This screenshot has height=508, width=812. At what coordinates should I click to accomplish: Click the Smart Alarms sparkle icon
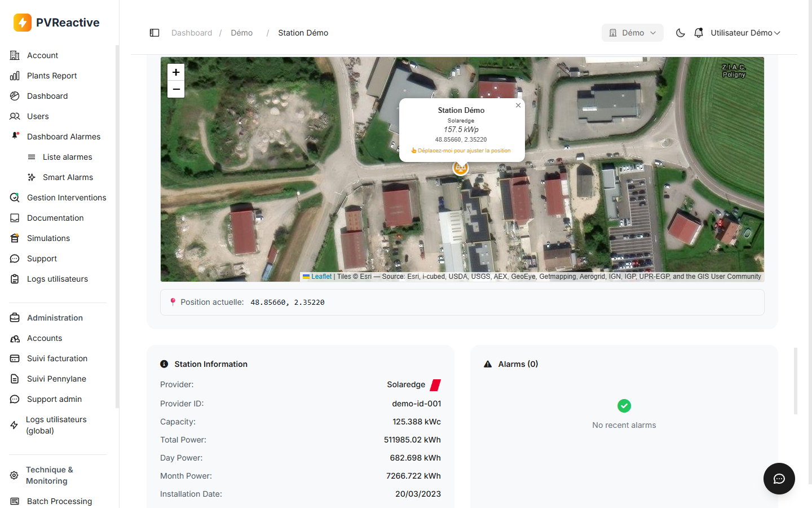coord(32,177)
